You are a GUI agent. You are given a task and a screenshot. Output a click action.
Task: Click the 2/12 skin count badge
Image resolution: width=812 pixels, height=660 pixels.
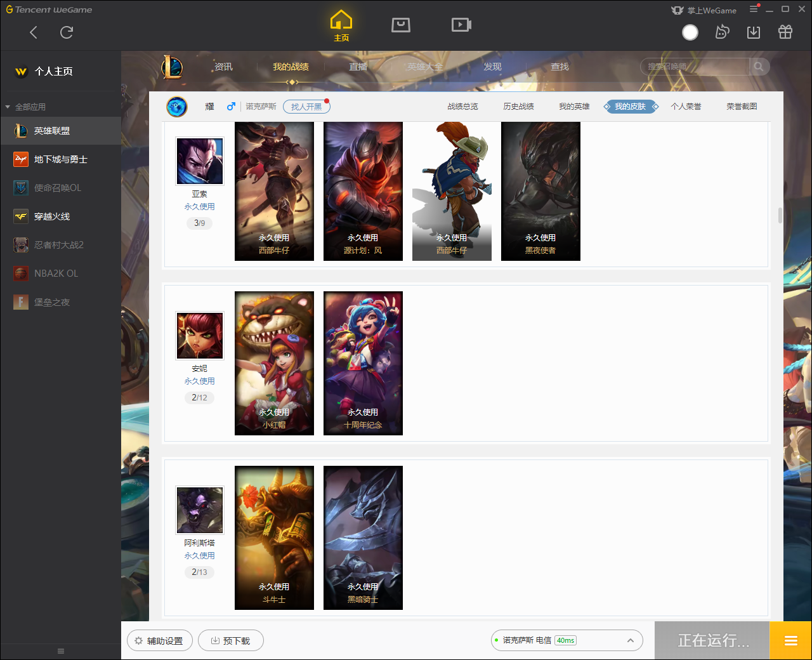[x=200, y=397]
